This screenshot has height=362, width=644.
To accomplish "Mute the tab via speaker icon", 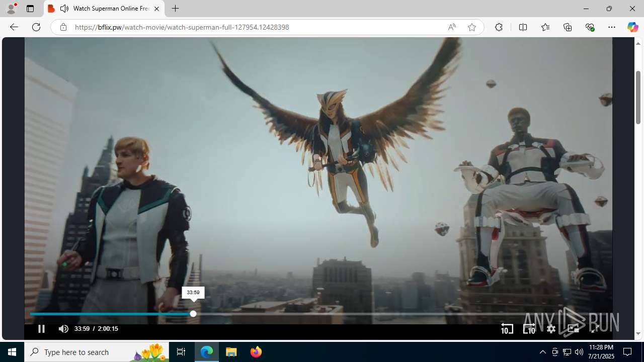I will click(64, 9).
